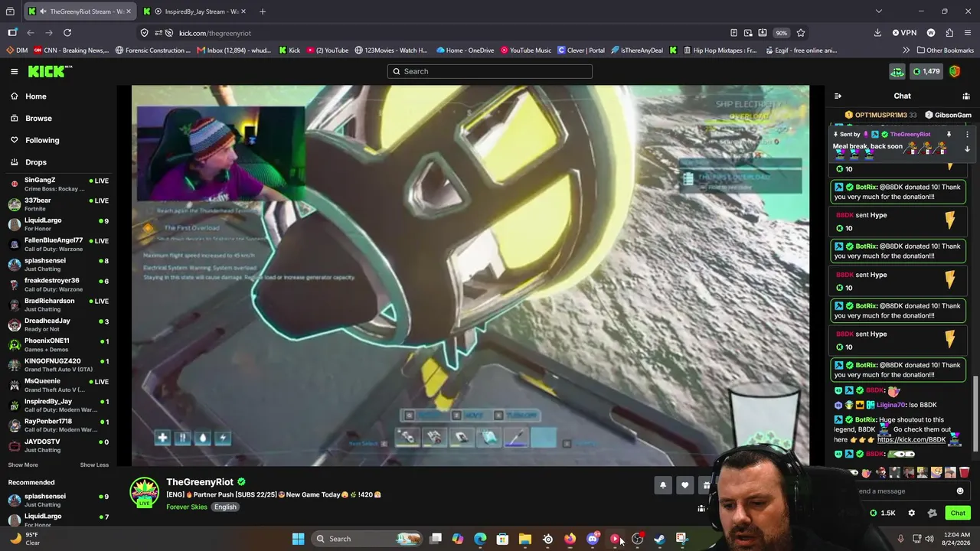Open the Forever Skies category link
The height and width of the screenshot is (551, 980).
pos(187,507)
